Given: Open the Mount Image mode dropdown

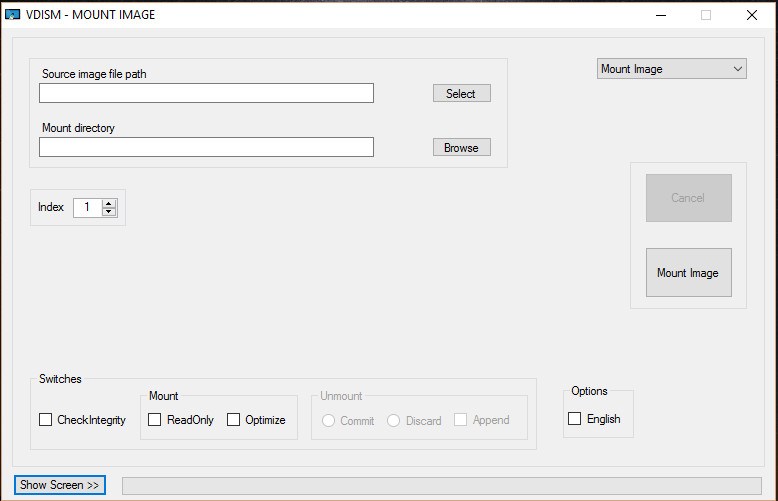Looking at the screenshot, I should tap(671, 69).
